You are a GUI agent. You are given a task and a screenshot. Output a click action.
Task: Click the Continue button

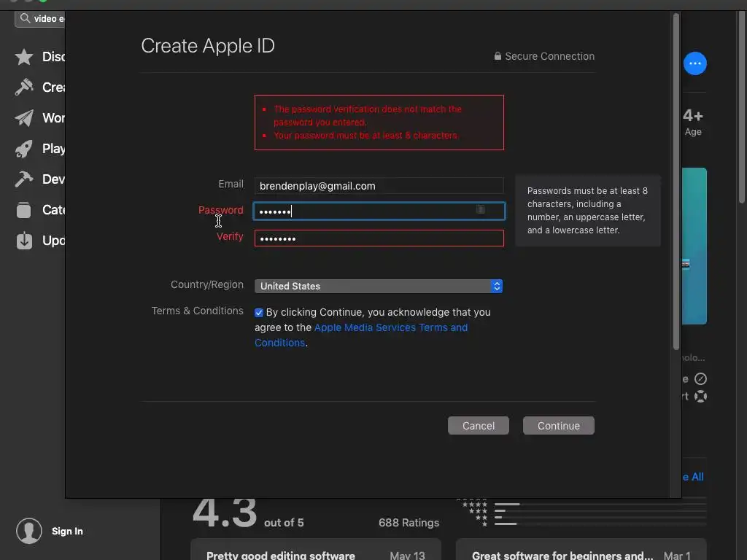(558, 426)
